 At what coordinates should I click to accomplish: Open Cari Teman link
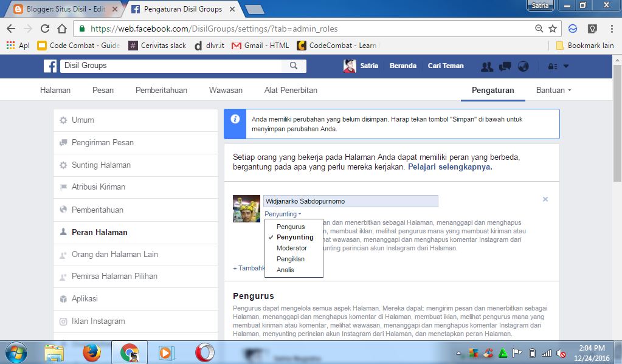446,66
